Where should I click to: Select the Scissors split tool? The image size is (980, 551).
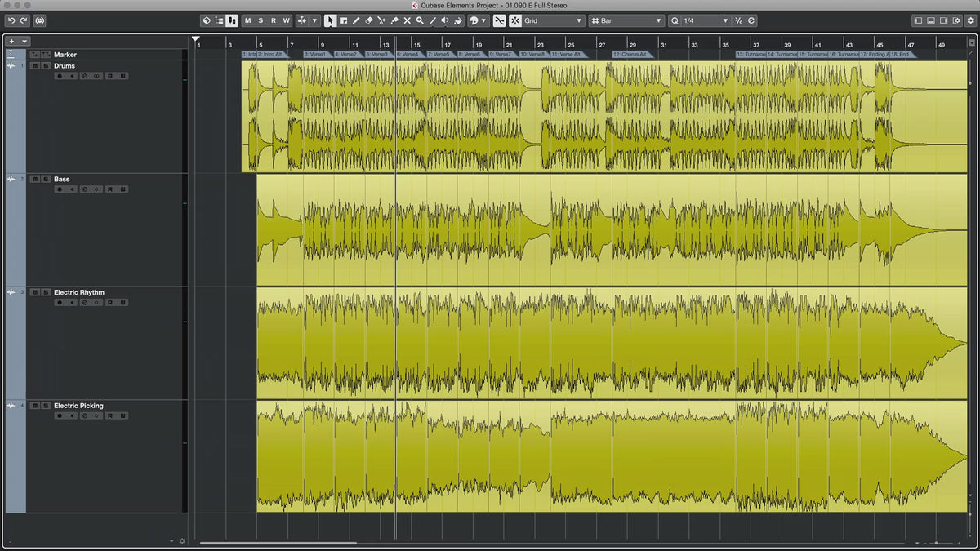pos(381,20)
